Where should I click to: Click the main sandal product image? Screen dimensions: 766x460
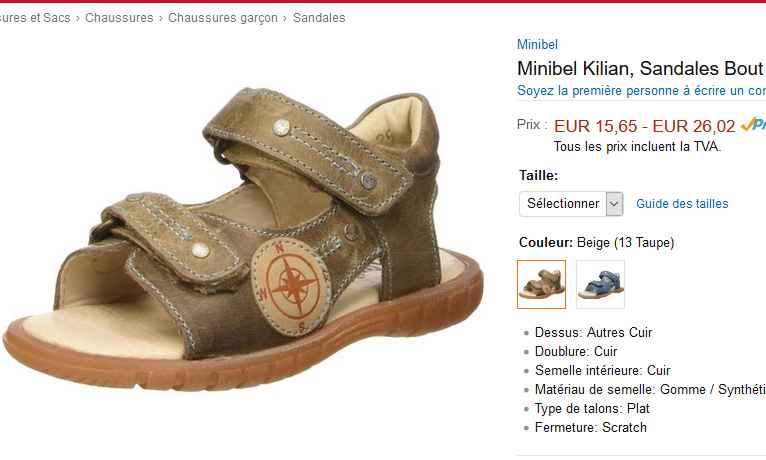(x=243, y=239)
